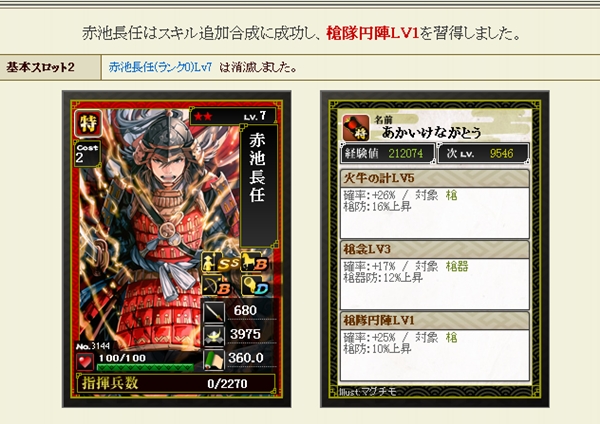Click the 特 rarity badge on card

88,123
